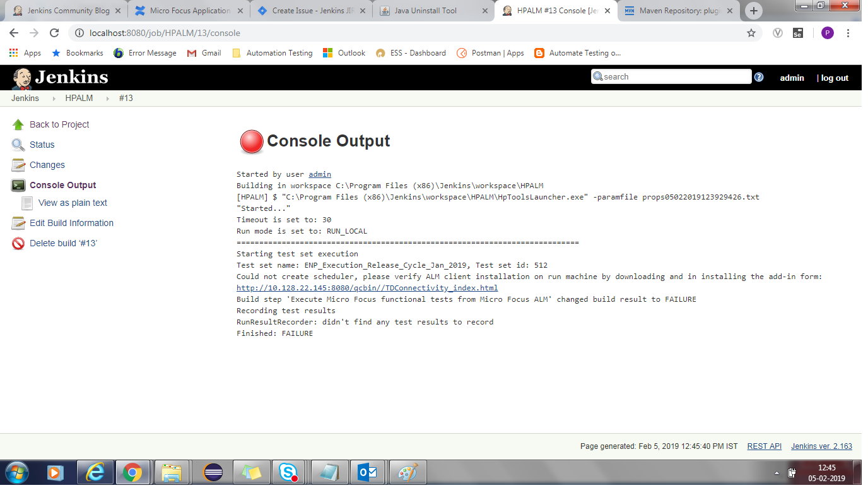Open Status via the magnifier icon
This screenshot has width=868, height=495.
(x=18, y=145)
